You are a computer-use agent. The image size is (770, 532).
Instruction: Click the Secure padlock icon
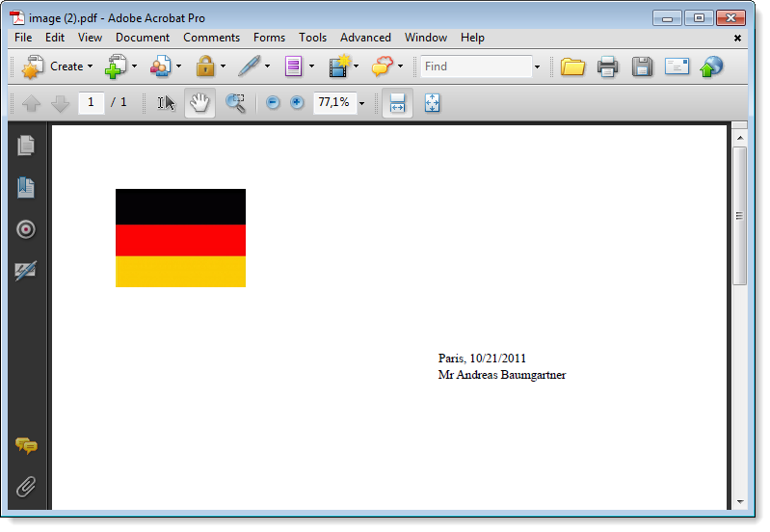click(205, 66)
